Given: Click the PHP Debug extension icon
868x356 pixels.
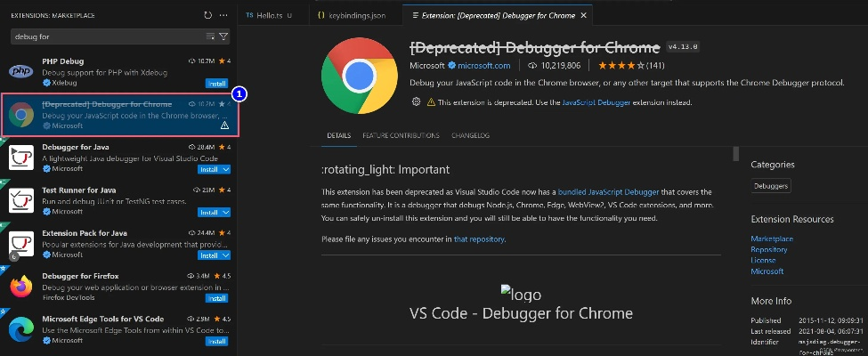Looking at the screenshot, I should coord(21,71).
